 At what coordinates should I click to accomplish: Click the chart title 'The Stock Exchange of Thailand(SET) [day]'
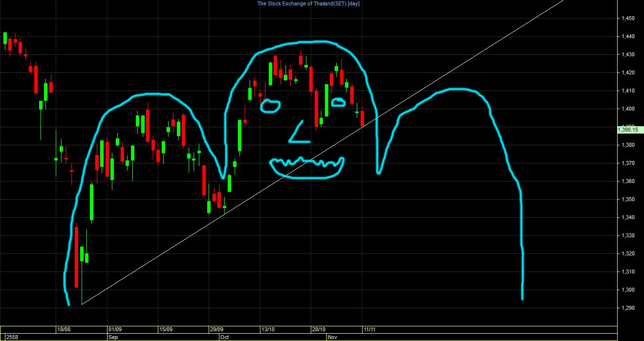[309, 3]
